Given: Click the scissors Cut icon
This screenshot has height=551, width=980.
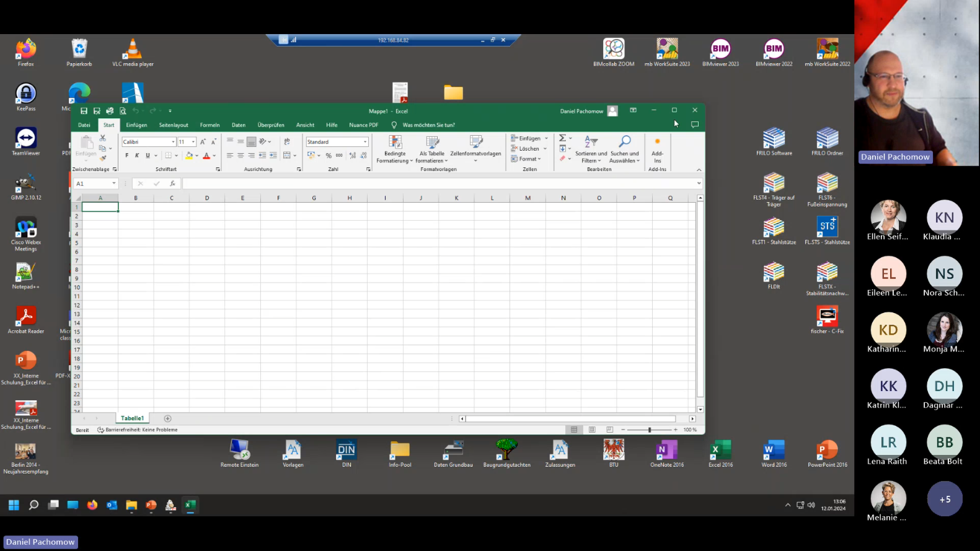Looking at the screenshot, I should 103,138.
